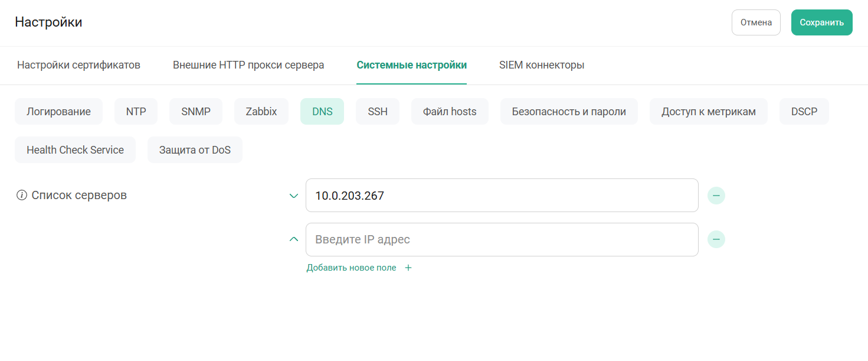Click the plus icon to add field
This screenshot has height=361, width=868.
point(408,267)
